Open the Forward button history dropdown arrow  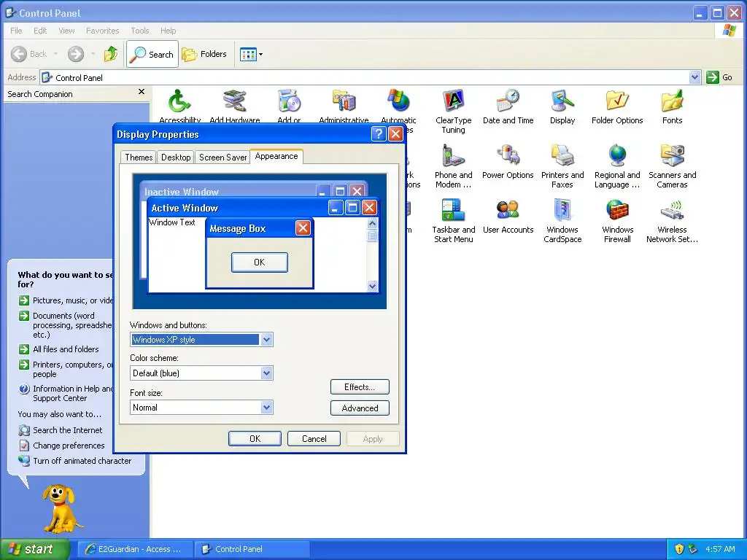coord(93,54)
